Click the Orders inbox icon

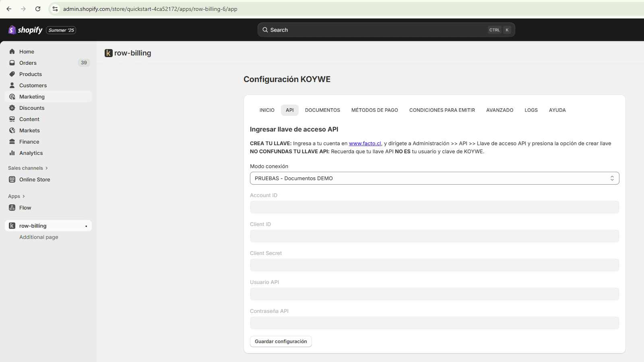(12, 63)
